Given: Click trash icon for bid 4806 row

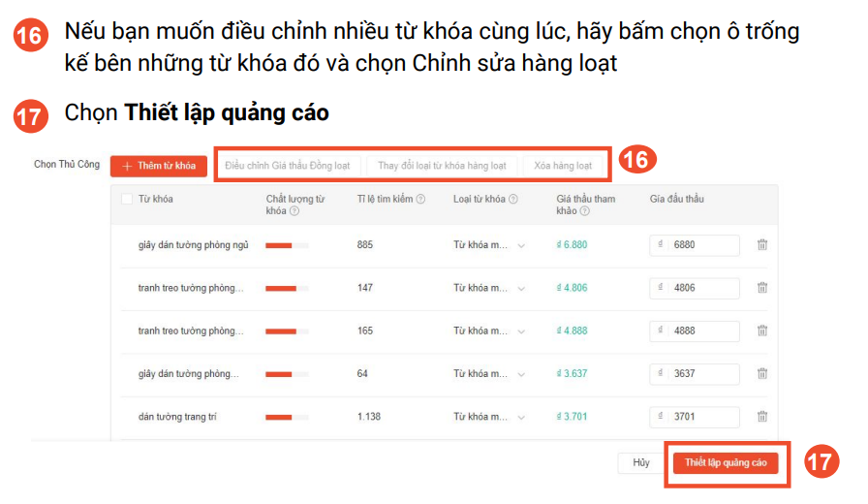Looking at the screenshot, I should click(762, 288).
